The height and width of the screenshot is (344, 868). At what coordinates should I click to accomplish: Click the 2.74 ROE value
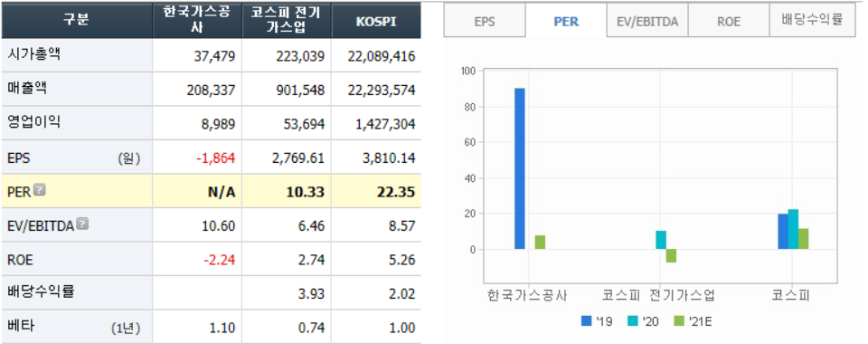(x=312, y=260)
